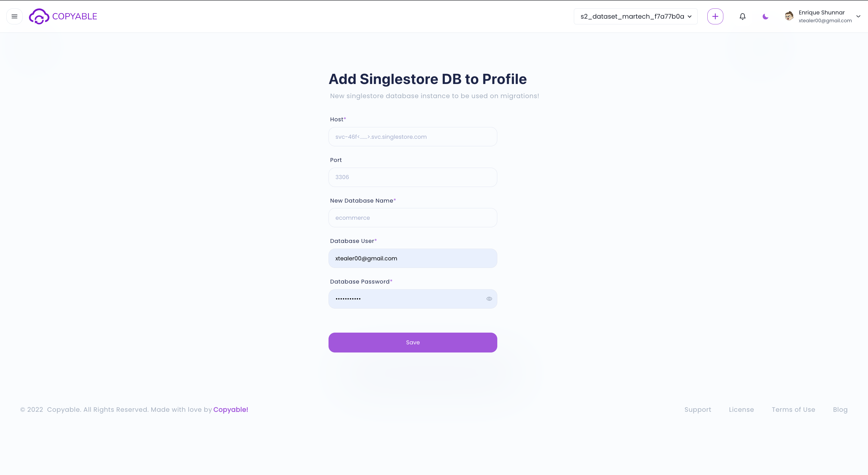
Task: Click Enrique Shunnar's avatar picture
Action: coord(789,16)
